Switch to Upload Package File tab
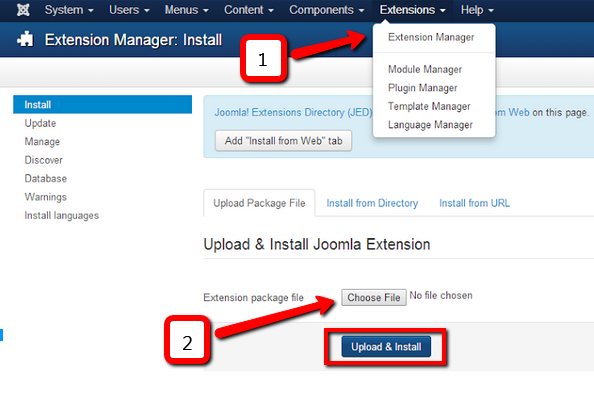 259,203
